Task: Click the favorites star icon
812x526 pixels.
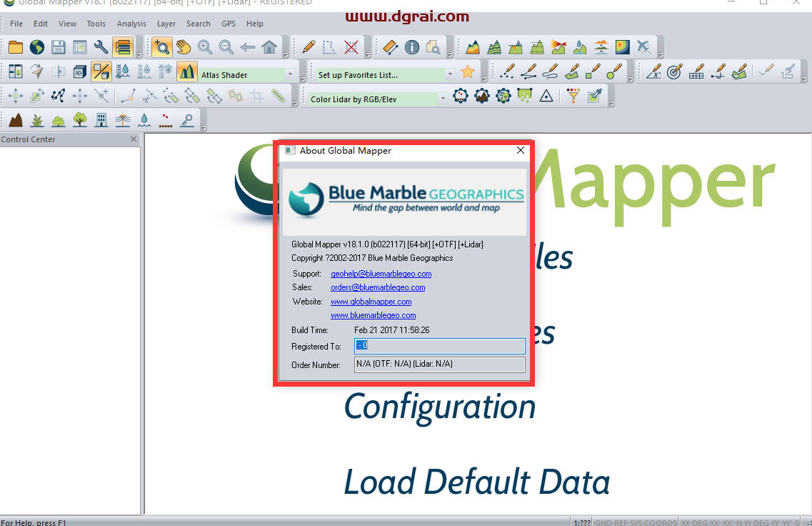Action: (468, 71)
